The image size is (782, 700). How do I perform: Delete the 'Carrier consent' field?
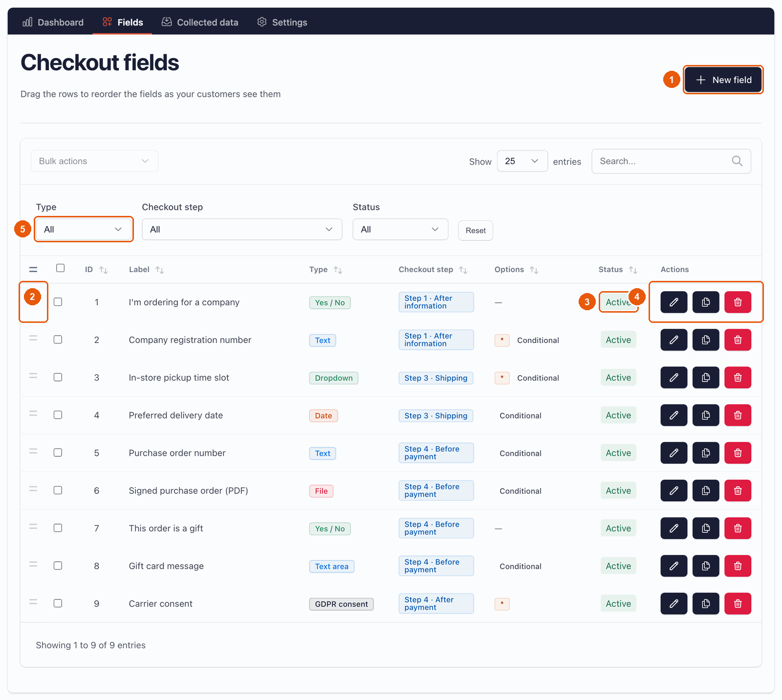(738, 604)
